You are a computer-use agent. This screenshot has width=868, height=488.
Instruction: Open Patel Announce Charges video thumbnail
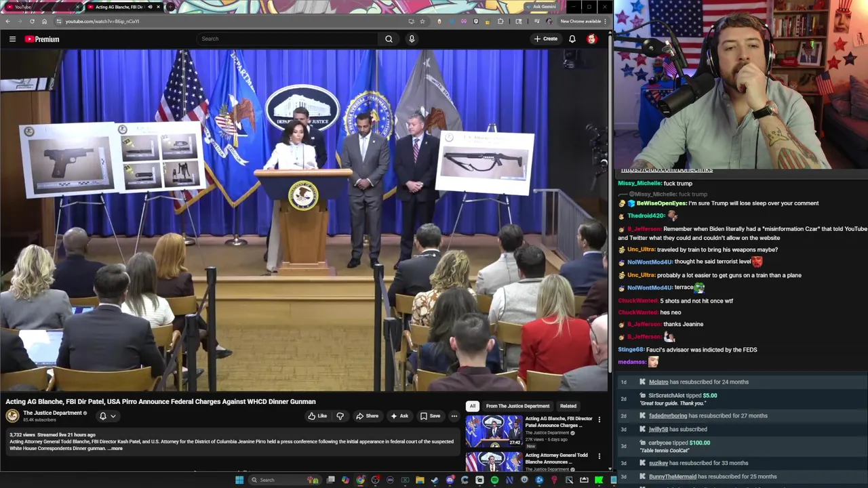pos(494,432)
